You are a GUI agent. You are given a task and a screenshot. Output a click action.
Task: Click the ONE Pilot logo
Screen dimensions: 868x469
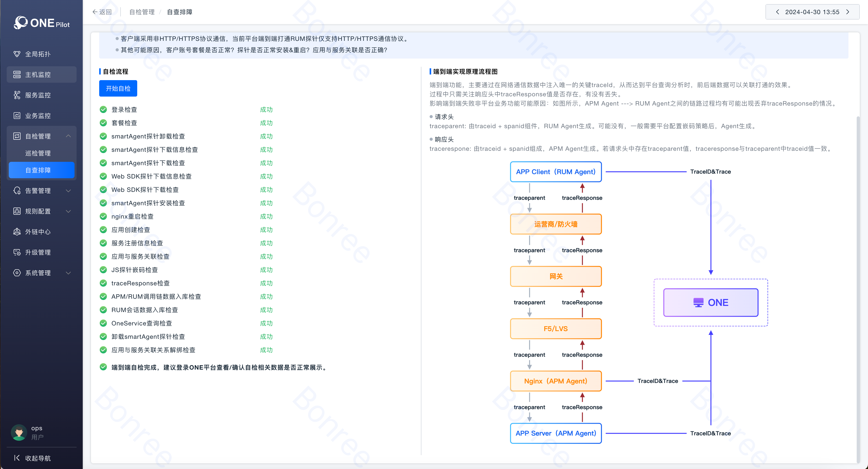click(x=41, y=23)
